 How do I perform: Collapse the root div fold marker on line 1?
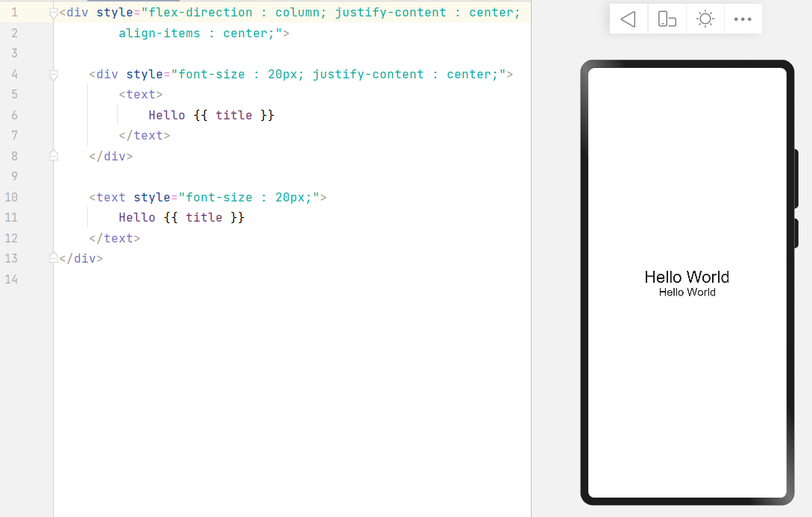pos(53,13)
